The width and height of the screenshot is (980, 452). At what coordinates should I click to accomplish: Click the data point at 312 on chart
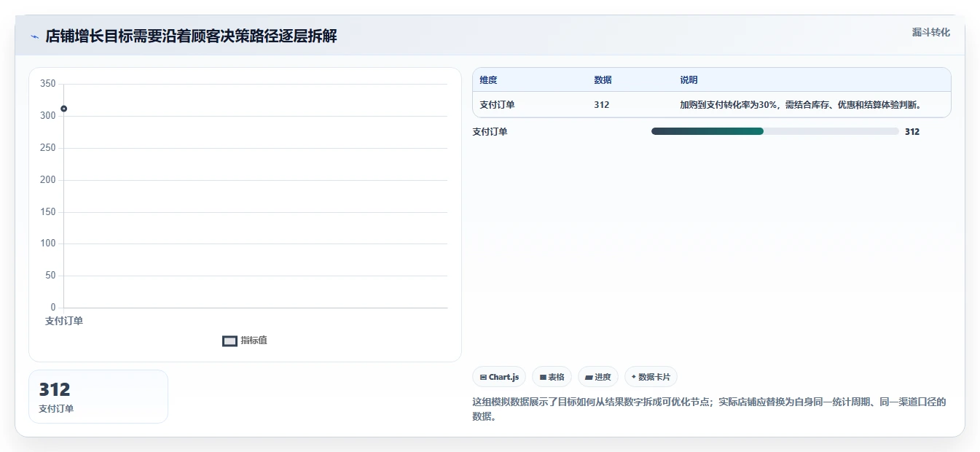(64, 109)
